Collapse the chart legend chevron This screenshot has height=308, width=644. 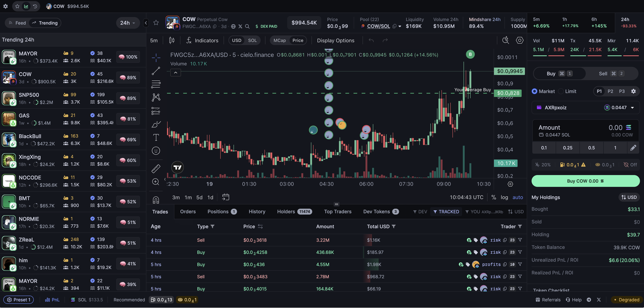click(175, 73)
